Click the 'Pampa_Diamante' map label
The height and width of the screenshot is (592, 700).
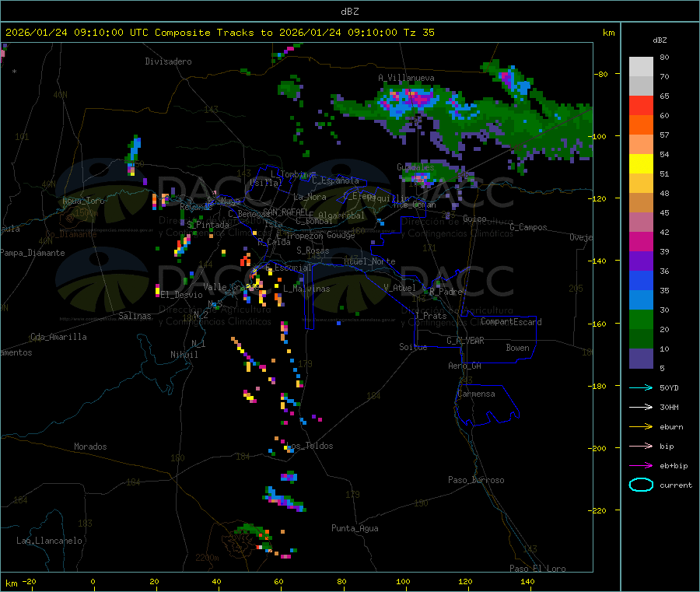(x=33, y=253)
